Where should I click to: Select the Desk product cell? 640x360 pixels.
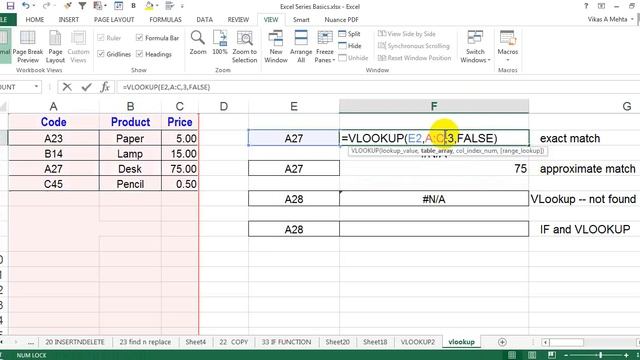tap(130, 169)
